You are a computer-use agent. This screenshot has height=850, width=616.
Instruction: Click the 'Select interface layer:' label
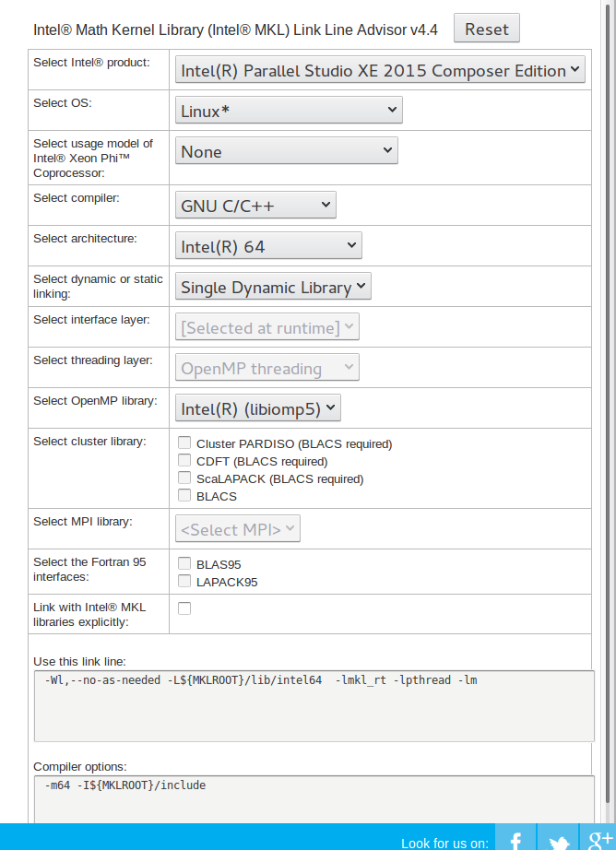[91, 320]
